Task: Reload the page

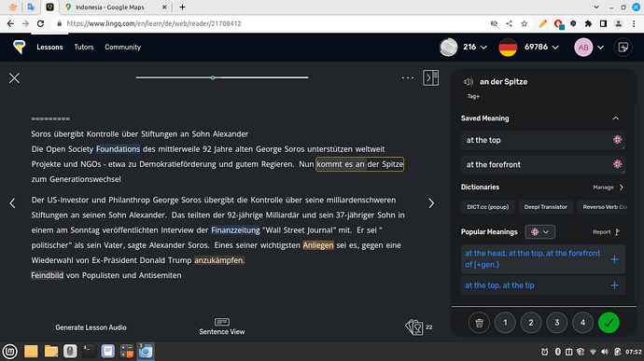Action: click(40, 24)
